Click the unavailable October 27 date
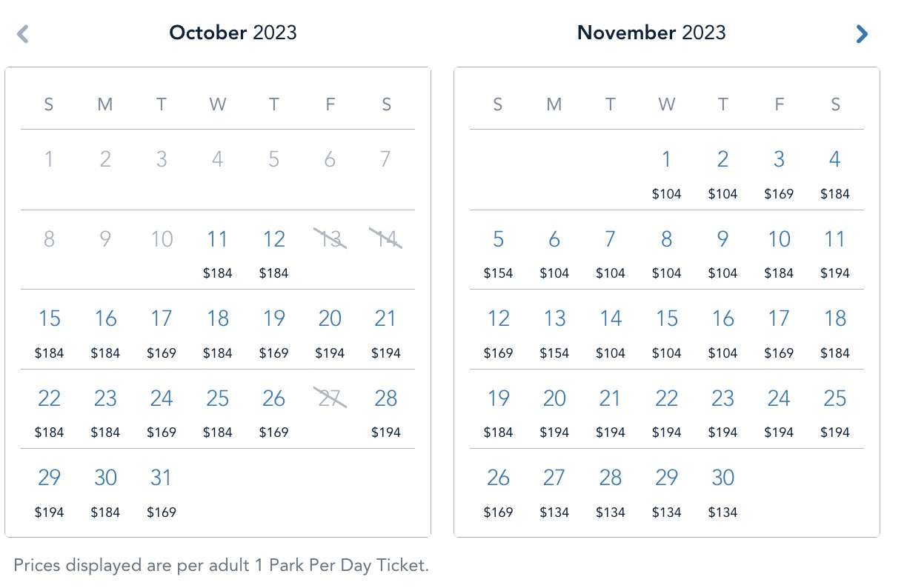This screenshot has width=907, height=588. (330, 398)
